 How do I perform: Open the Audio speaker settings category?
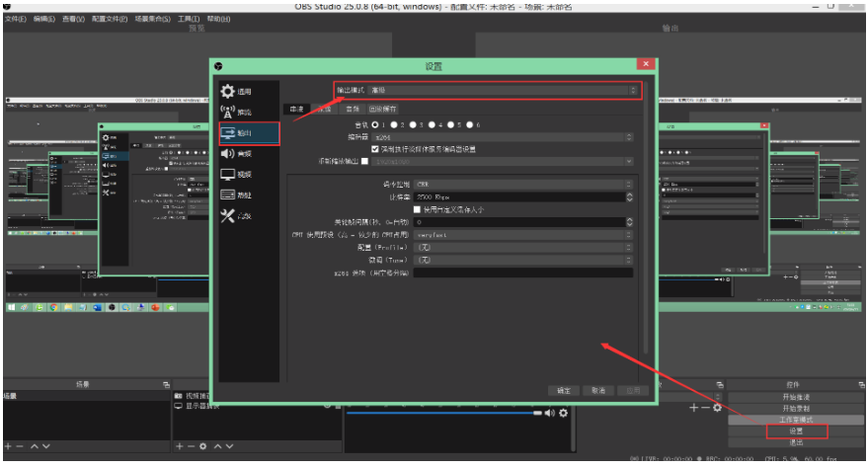[227, 153]
